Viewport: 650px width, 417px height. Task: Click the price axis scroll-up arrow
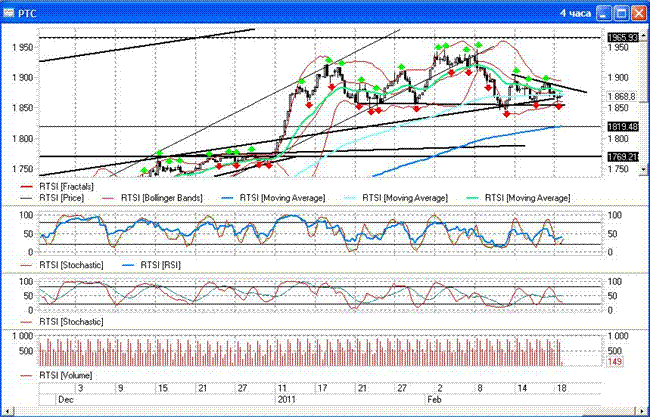(x=644, y=36)
